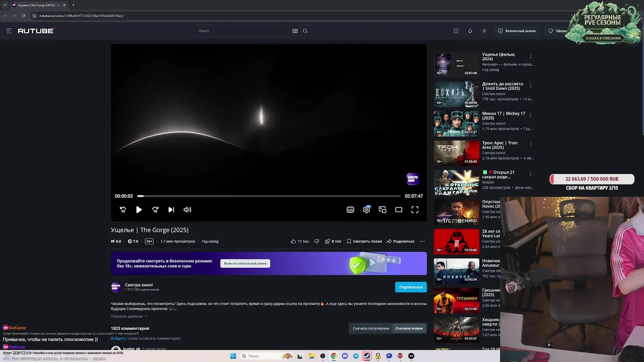Click Включить безопасный режим banner button
Viewport: 644px width, 362px height.
(x=245, y=263)
